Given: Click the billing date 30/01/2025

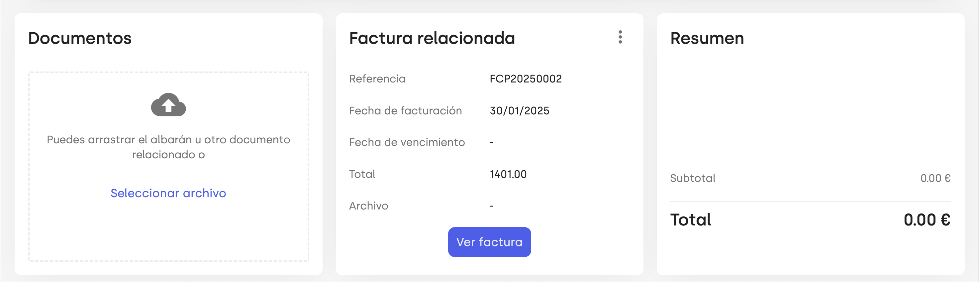Looking at the screenshot, I should [519, 110].
